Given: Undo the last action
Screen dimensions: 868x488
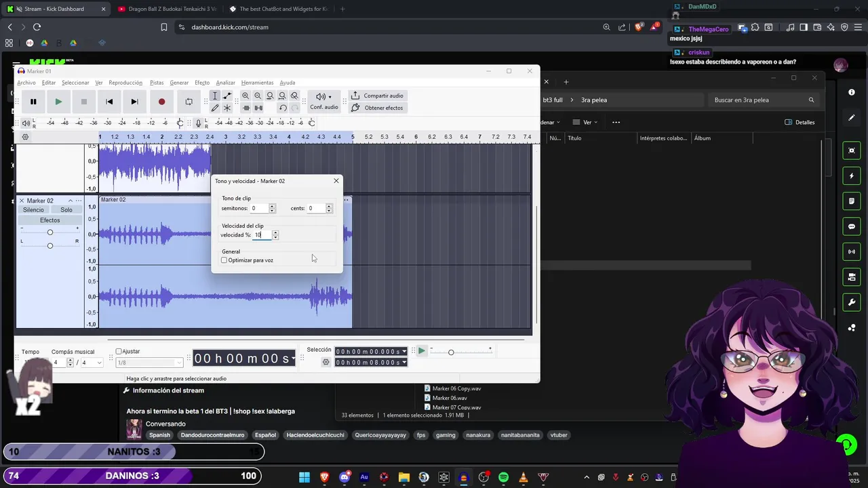Looking at the screenshot, I should point(282,108).
